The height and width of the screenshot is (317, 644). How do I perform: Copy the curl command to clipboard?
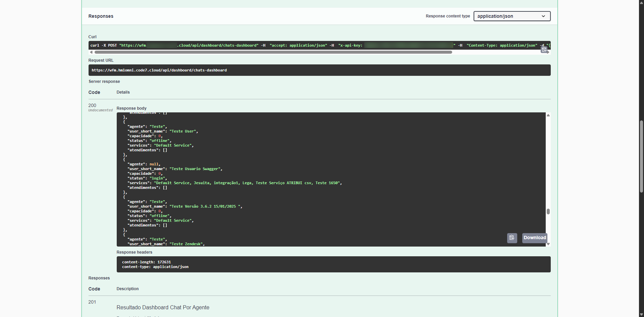point(544,50)
